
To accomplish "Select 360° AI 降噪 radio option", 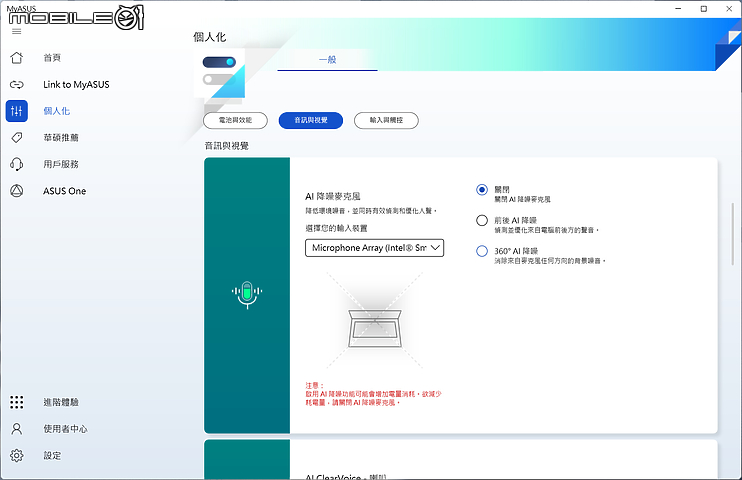I will point(482,251).
